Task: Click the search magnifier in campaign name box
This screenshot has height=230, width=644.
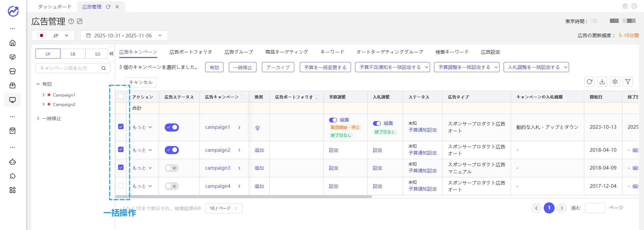Action: click(104, 68)
